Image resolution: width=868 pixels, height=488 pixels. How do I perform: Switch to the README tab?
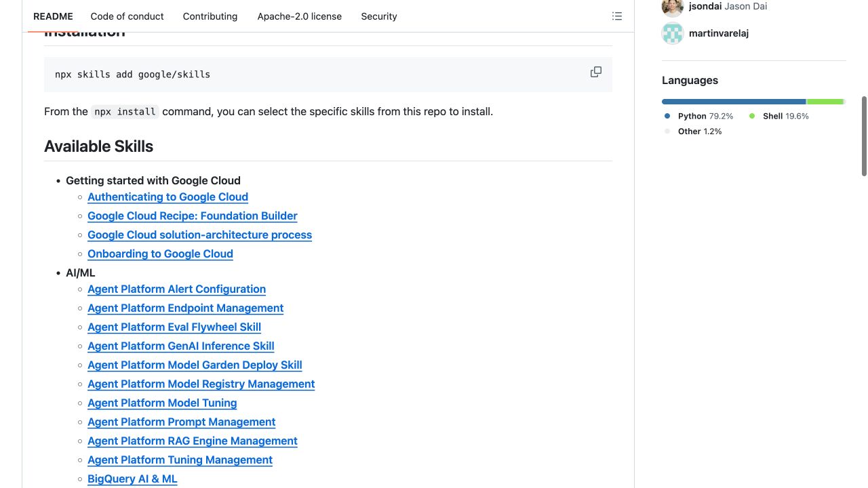point(53,16)
